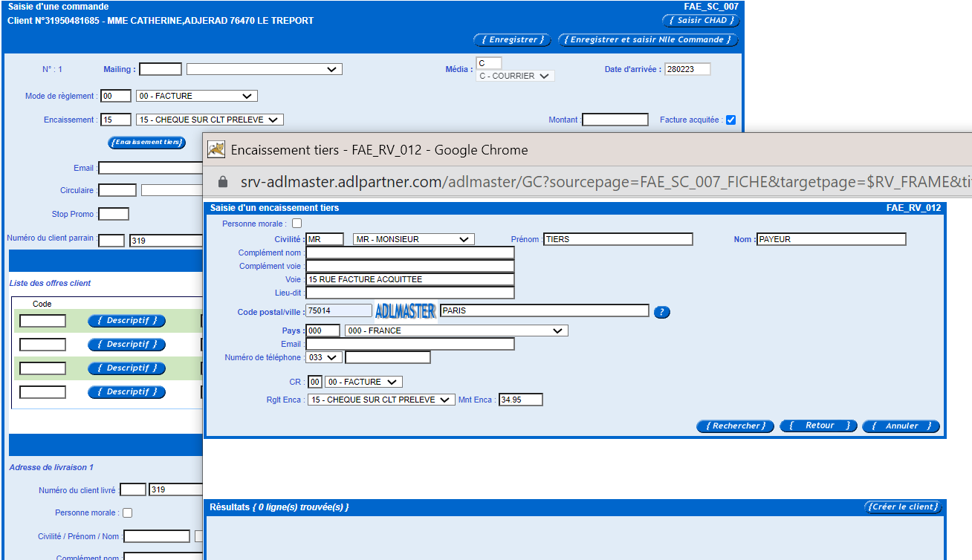Click the Mnt Enca field showing 34.95
The width and height of the screenshot is (972, 560).
click(x=521, y=400)
